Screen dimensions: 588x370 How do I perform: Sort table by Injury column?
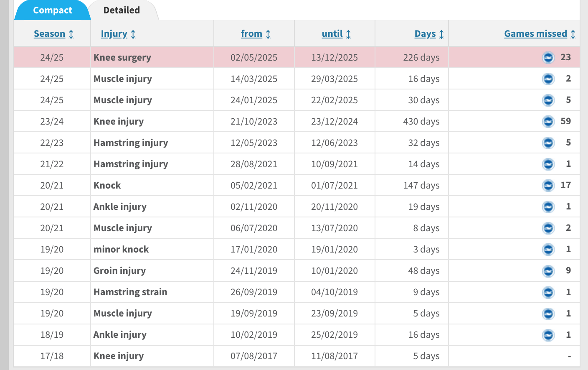coord(114,34)
